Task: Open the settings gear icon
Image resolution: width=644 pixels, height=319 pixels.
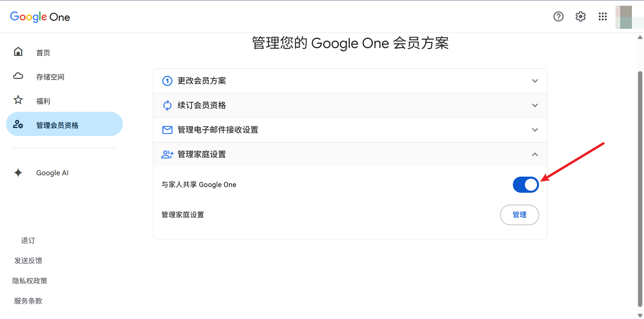Action: click(581, 16)
